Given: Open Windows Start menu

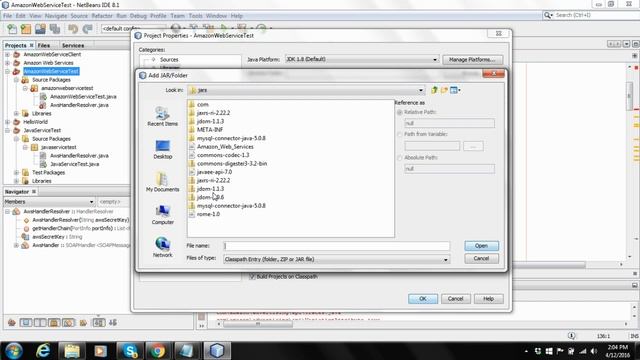Looking at the screenshot, I should click(x=13, y=351).
